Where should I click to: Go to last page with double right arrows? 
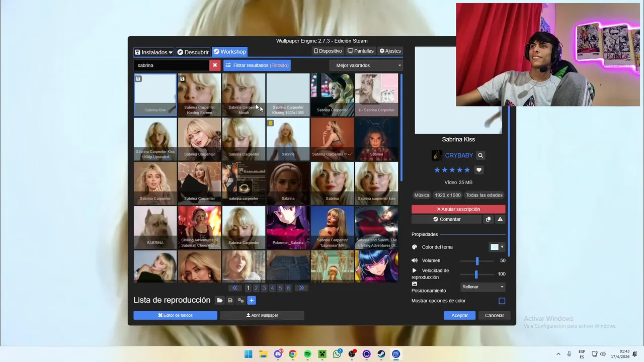[301, 288]
